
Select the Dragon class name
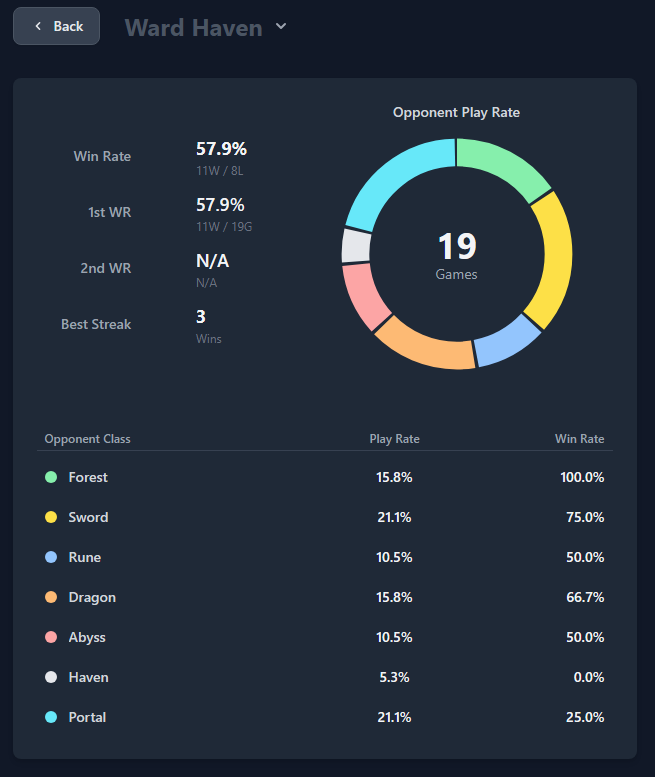pyautogui.click(x=92, y=597)
